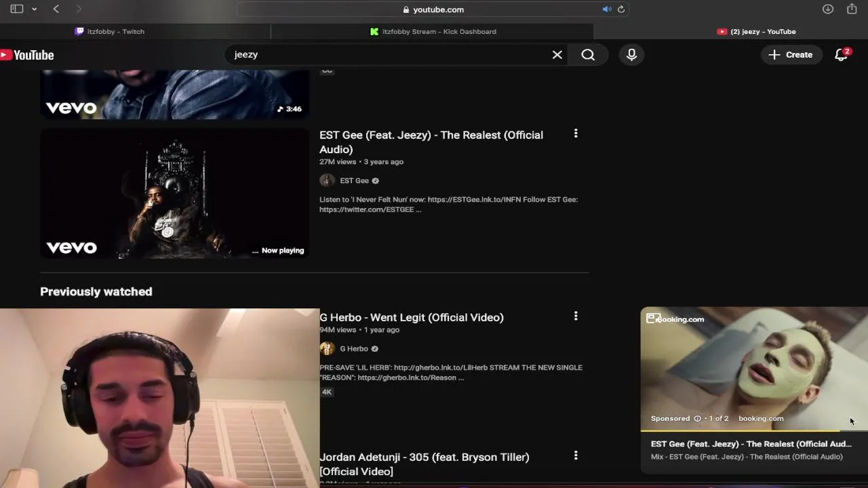
Task: Click EST Gee verified checkmark badge
Action: [x=375, y=181]
